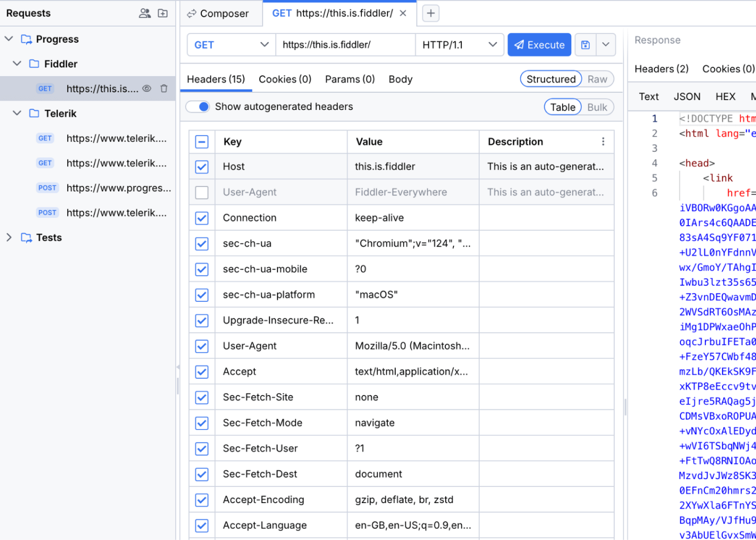Click the share requests people icon
The image size is (756, 540).
[144, 14]
